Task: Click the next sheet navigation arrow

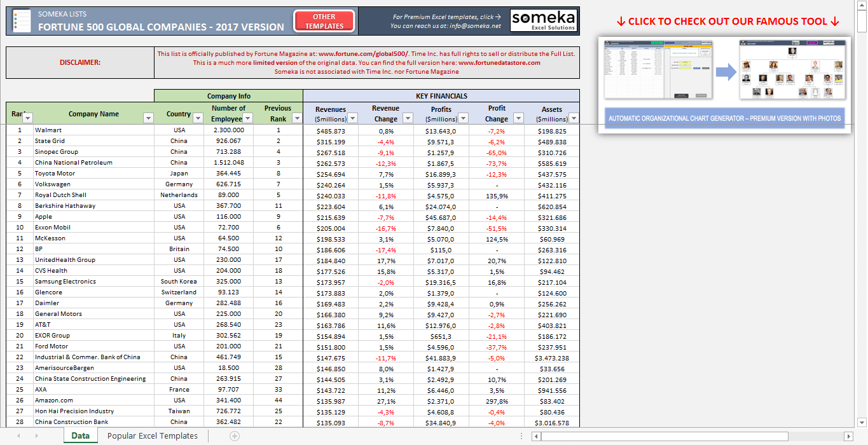Action: (x=36, y=436)
